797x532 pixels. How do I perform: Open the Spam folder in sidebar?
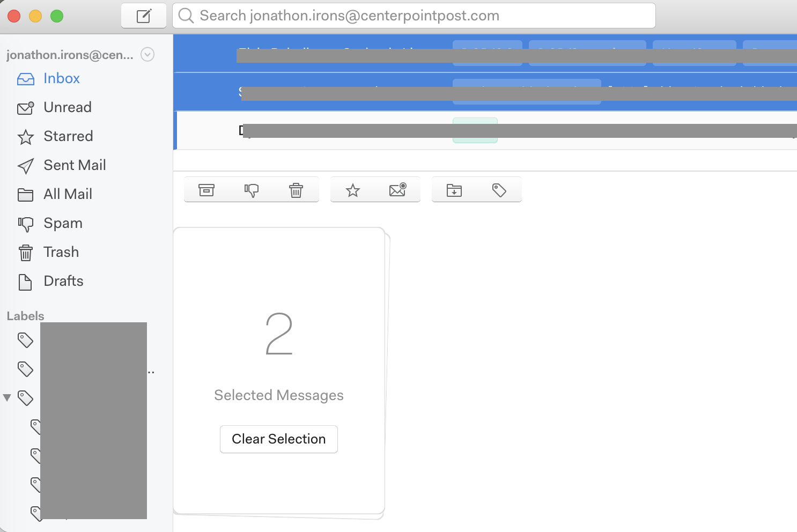[x=63, y=223]
